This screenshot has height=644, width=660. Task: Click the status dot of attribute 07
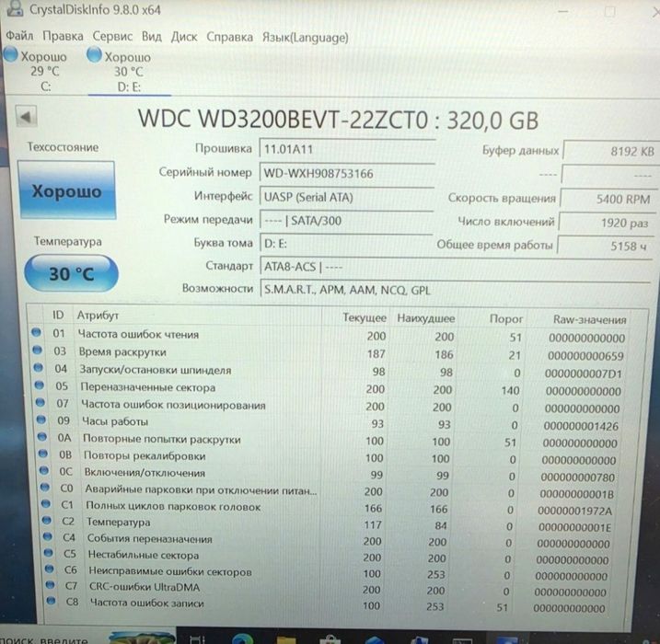coord(41,403)
